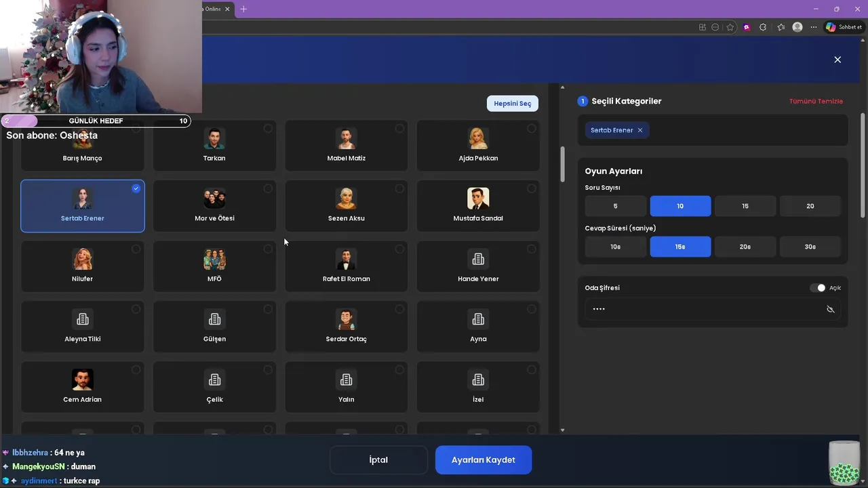Click the category list scroll-down arrow

562,430
